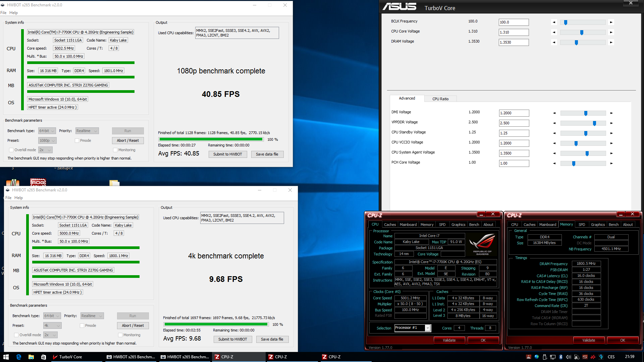This screenshot has height=362, width=644.
Task: Open File menu in top HWBOT window
Action: (x=3, y=13)
